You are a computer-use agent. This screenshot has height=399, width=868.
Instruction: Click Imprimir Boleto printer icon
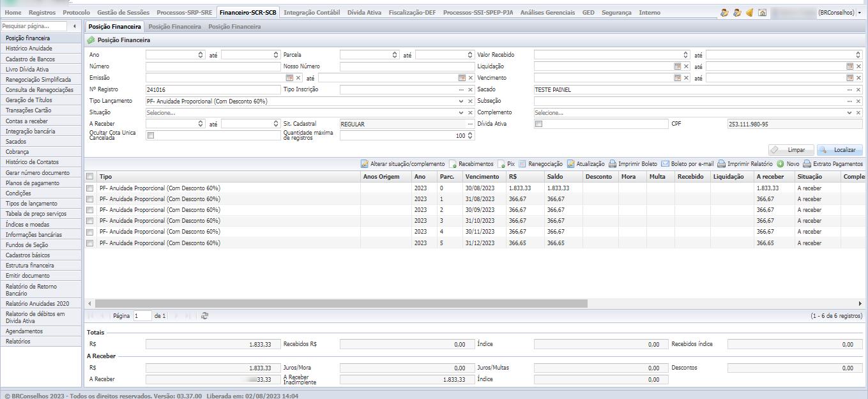coord(612,164)
